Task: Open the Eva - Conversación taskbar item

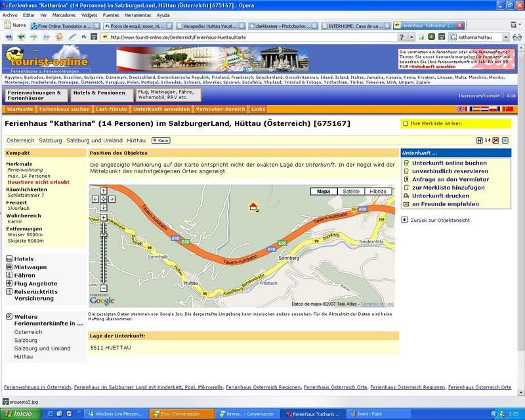Action: coord(181,414)
